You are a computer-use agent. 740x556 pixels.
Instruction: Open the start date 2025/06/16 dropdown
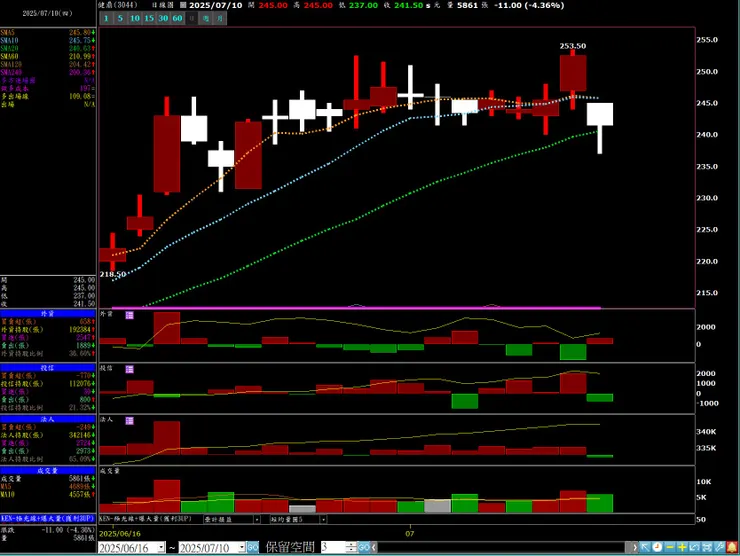[161, 548]
